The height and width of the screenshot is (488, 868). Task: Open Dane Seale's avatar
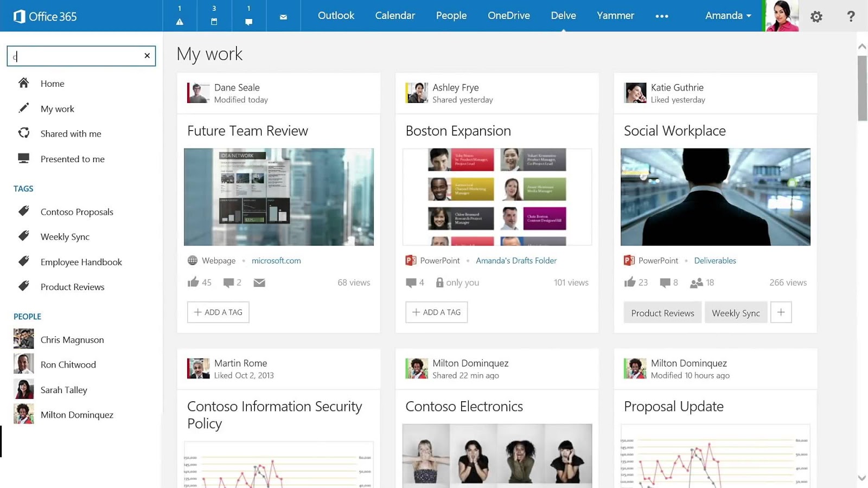pyautogui.click(x=198, y=93)
